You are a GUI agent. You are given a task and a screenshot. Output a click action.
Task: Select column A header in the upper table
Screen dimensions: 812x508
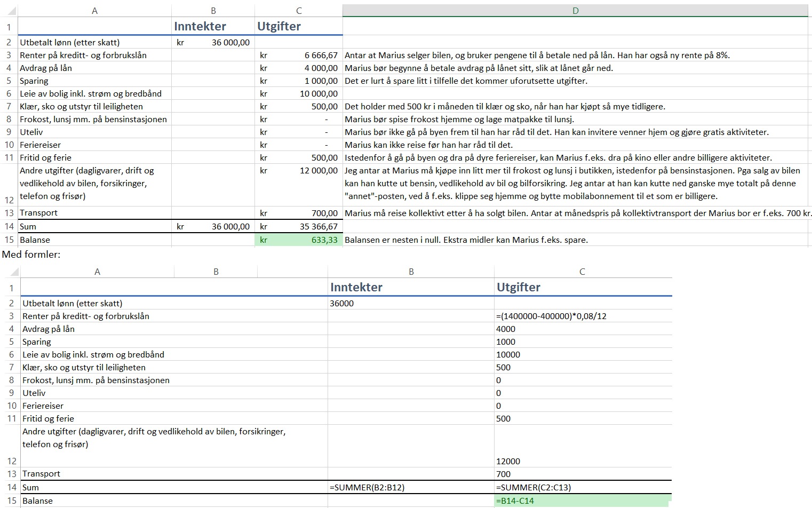[94, 11]
